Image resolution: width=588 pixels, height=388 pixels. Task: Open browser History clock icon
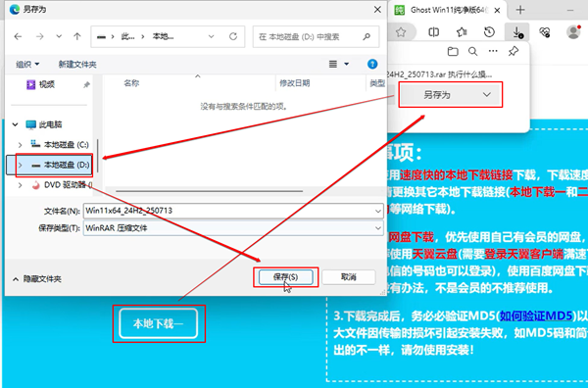[x=489, y=32]
